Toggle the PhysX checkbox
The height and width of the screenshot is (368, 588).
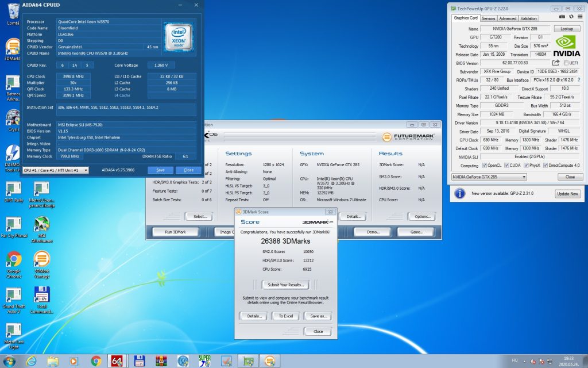point(526,165)
